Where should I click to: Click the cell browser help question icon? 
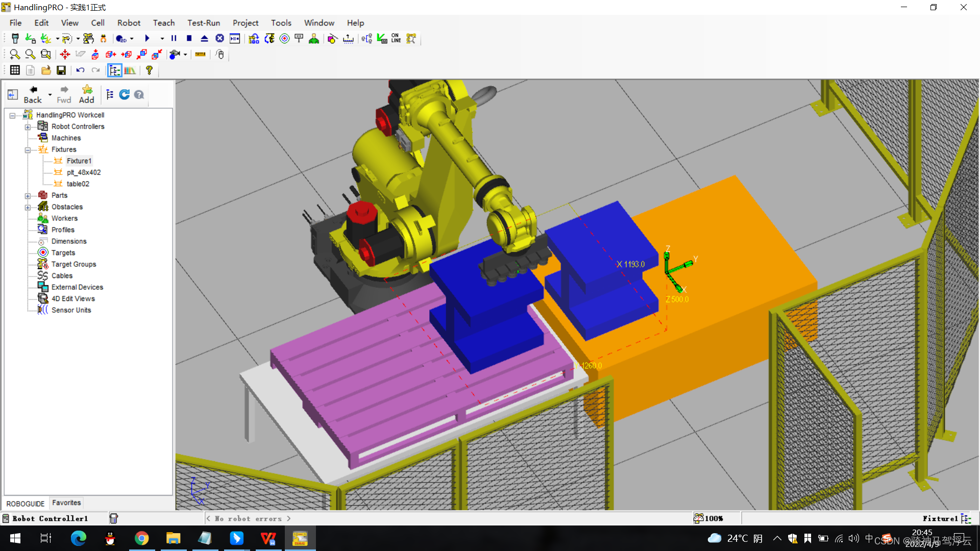[x=139, y=95]
